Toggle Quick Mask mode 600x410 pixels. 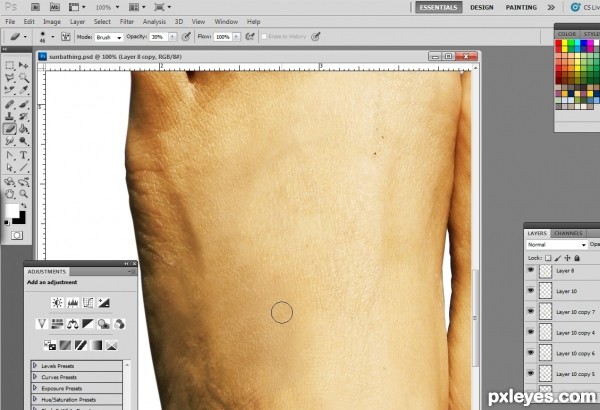17,235
